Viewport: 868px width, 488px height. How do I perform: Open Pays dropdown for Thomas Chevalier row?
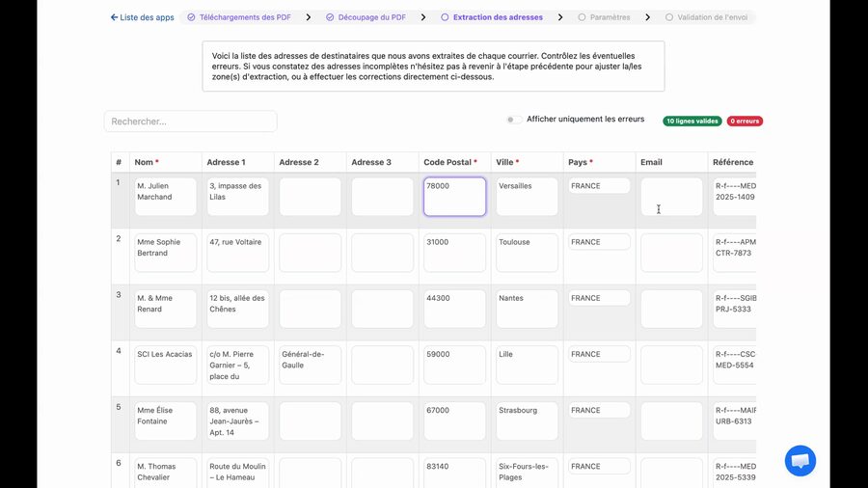(x=599, y=467)
